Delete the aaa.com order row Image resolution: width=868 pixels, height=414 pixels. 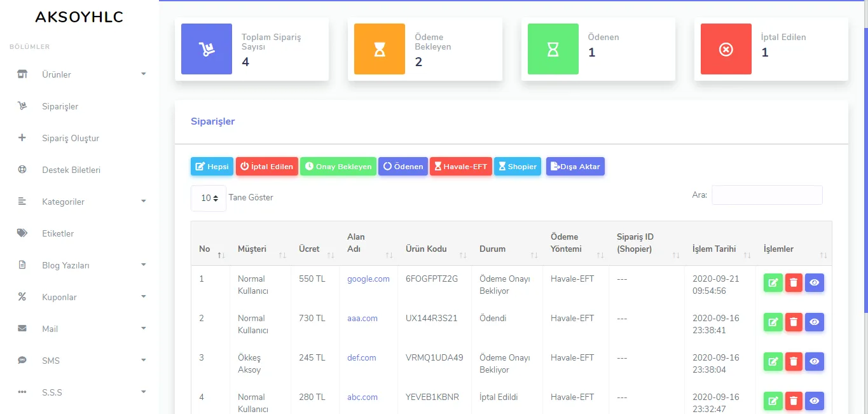pos(794,322)
